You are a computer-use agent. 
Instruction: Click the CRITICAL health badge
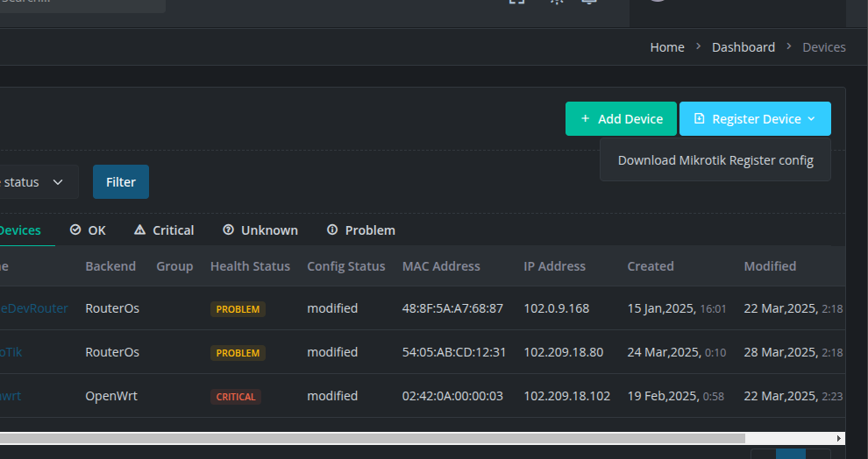point(235,396)
